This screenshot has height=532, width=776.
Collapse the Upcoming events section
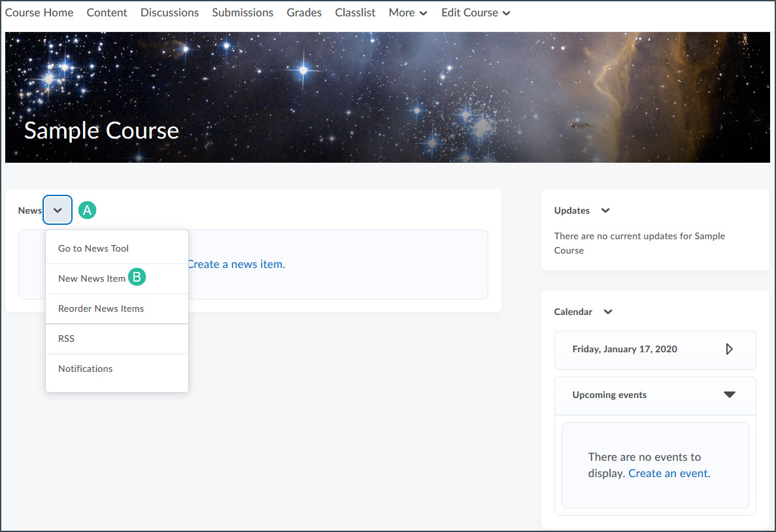(x=730, y=395)
